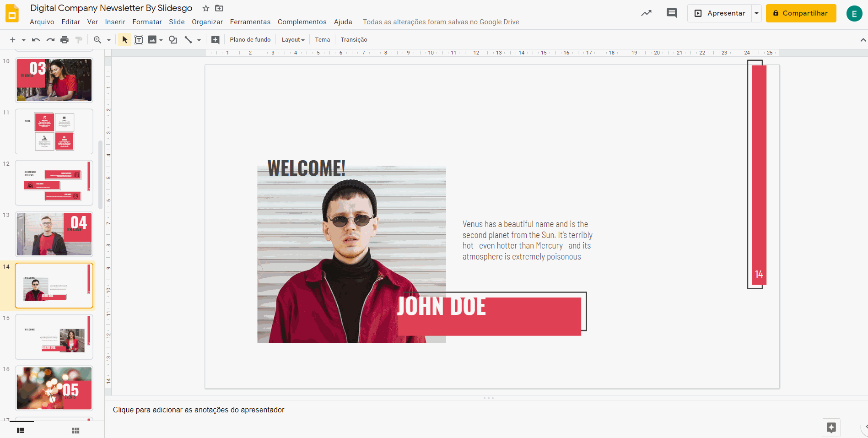The height and width of the screenshot is (438, 868).
Task: Open the Editar menu
Action: pos(71,22)
